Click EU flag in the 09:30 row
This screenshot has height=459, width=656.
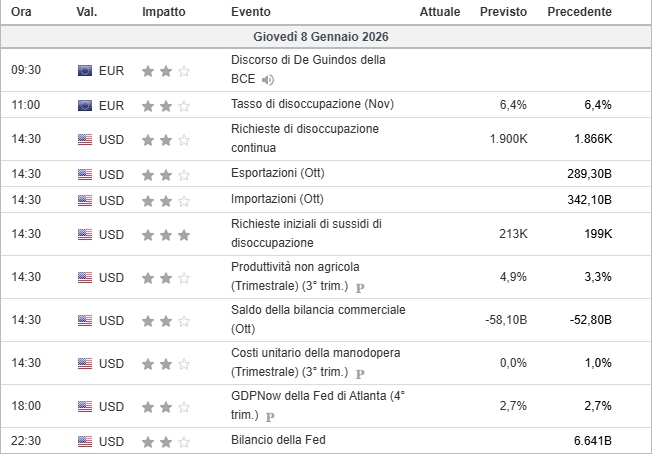point(85,71)
